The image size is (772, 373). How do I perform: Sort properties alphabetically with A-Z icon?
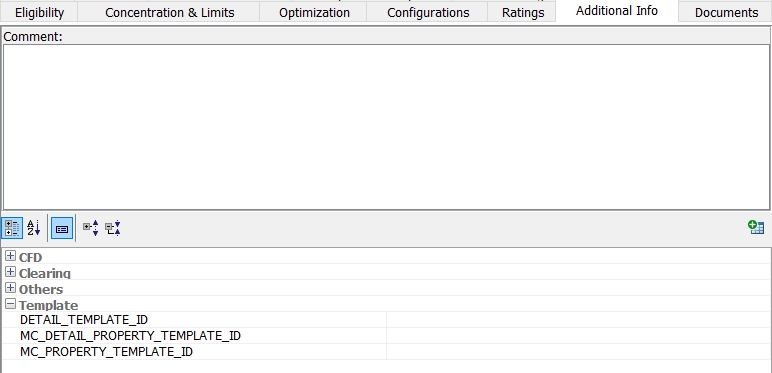[33, 229]
